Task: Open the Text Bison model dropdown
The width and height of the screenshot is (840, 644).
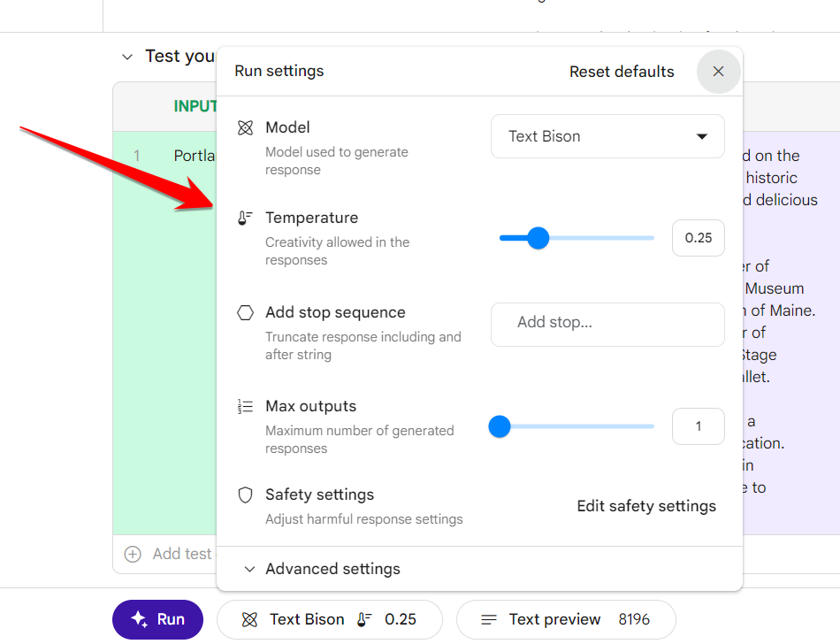Action: (607, 136)
